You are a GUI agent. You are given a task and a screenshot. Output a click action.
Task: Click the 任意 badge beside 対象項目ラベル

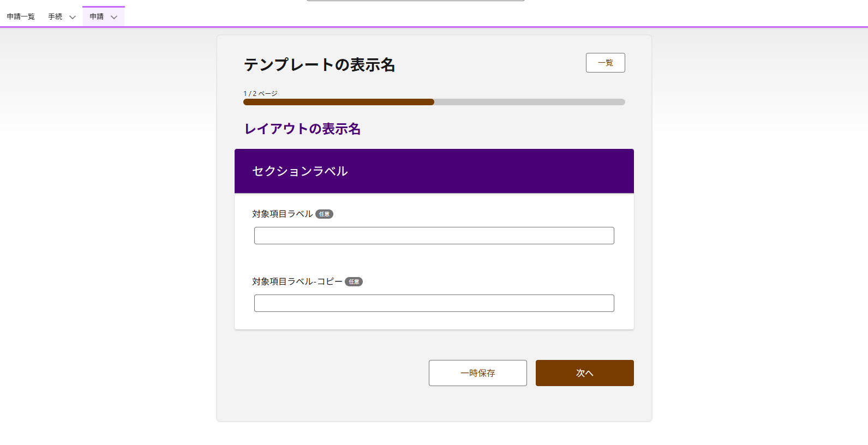(325, 214)
